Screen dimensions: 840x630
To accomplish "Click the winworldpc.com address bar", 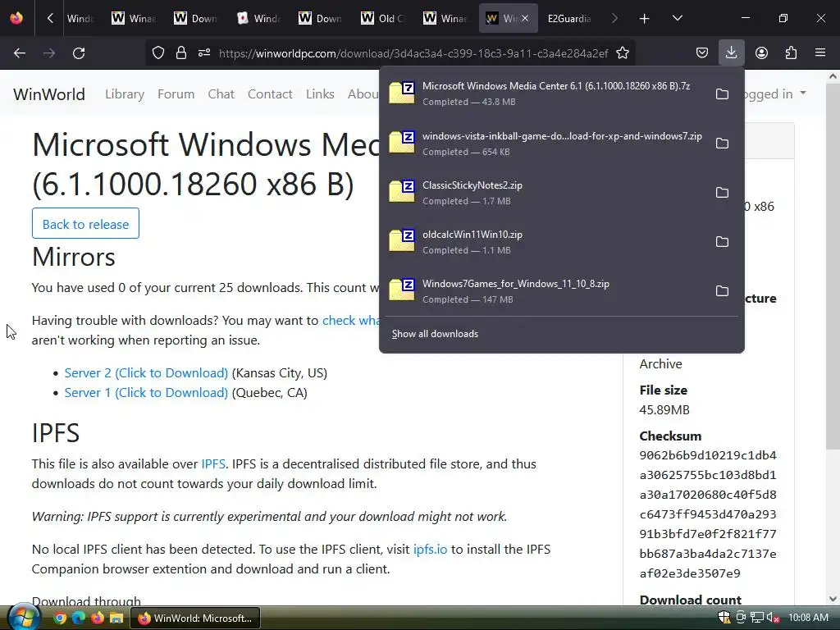I will pyautogui.click(x=413, y=53).
